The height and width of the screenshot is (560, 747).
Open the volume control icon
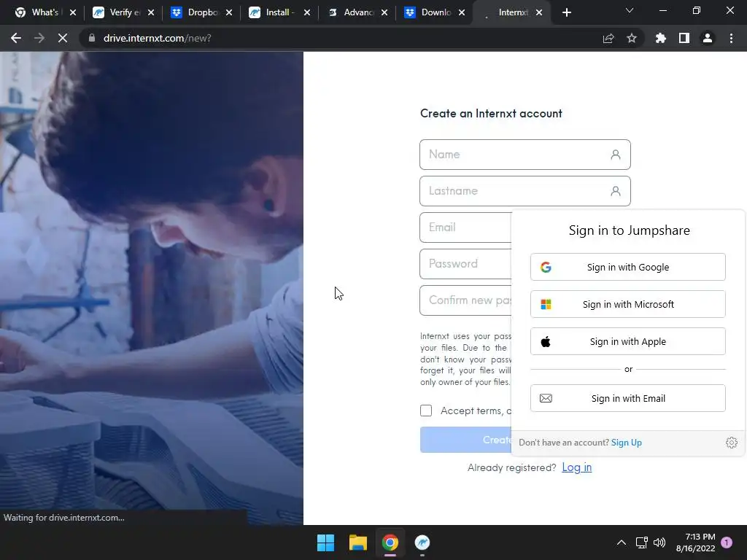coord(659,542)
